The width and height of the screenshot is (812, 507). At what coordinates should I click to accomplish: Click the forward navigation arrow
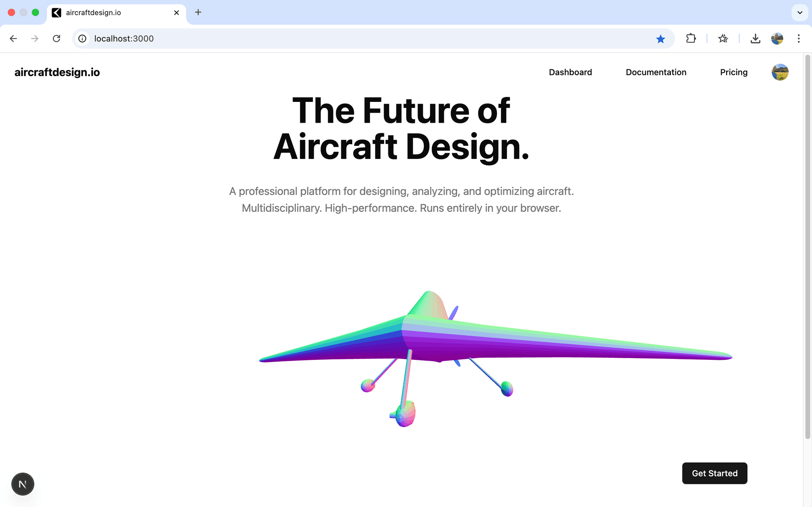(x=34, y=38)
